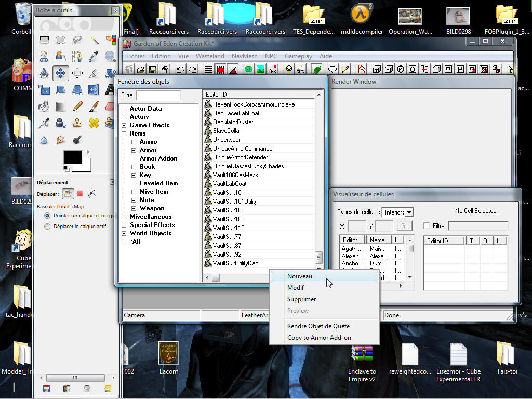532x399 pixels.
Task: Open the Fichier menu
Action: tap(136, 56)
